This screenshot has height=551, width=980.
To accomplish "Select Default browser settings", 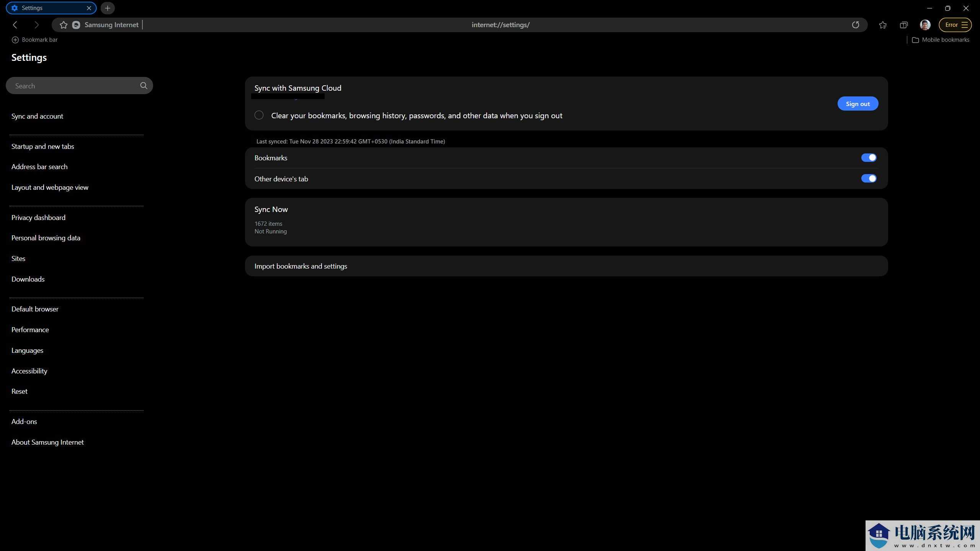I will (x=35, y=309).
